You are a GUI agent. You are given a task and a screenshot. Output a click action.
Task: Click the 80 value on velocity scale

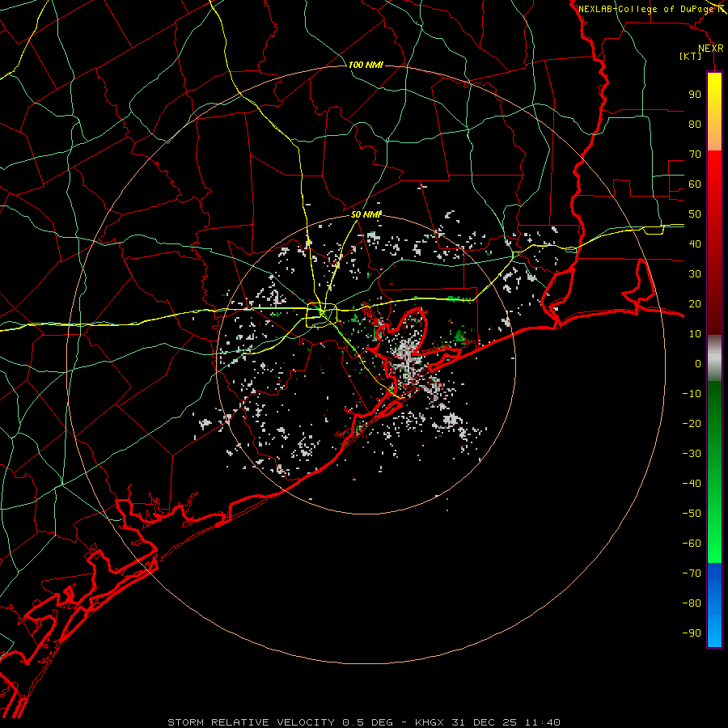point(695,124)
